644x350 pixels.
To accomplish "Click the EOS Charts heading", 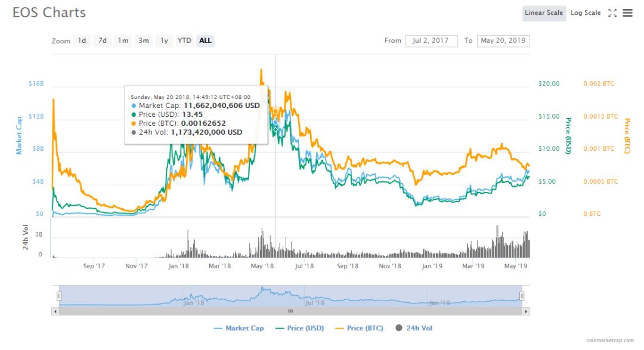I will click(49, 13).
